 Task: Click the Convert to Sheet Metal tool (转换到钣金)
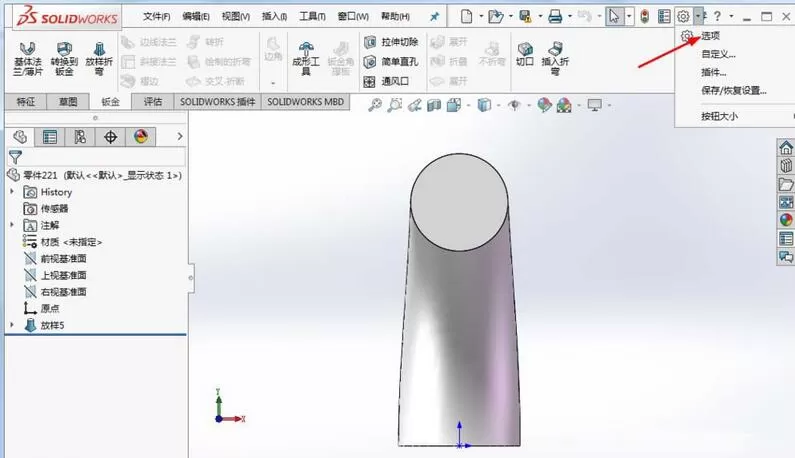coord(64,59)
